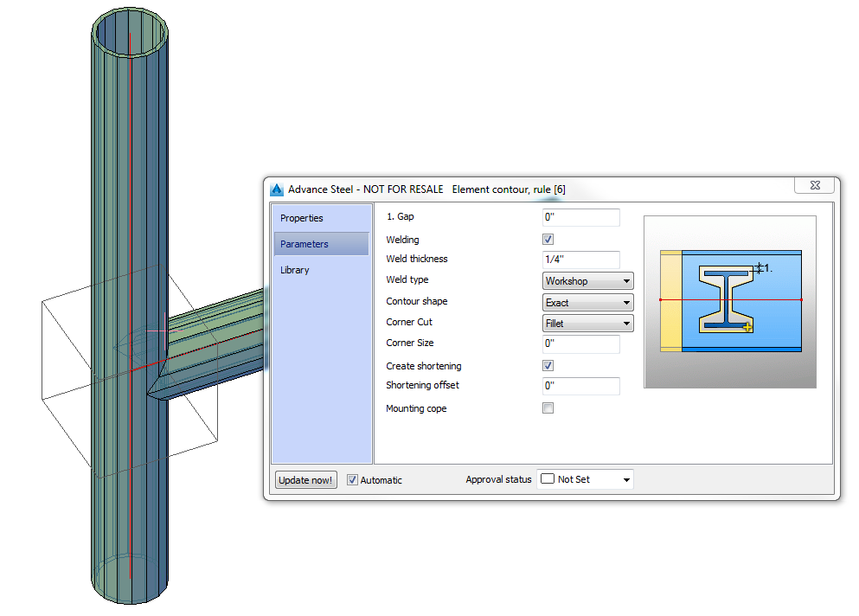Select the Parameters tab
Image resolution: width=859 pixels, height=616 pixels.
pos(322,244)
